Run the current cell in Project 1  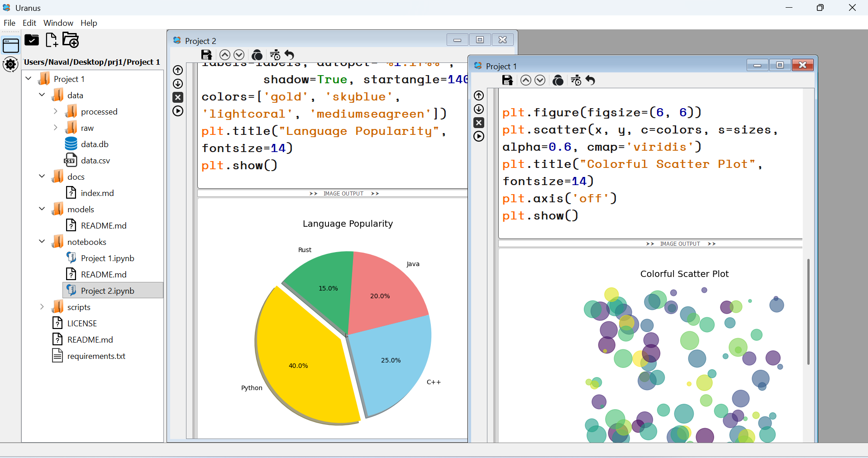[478, 136]
